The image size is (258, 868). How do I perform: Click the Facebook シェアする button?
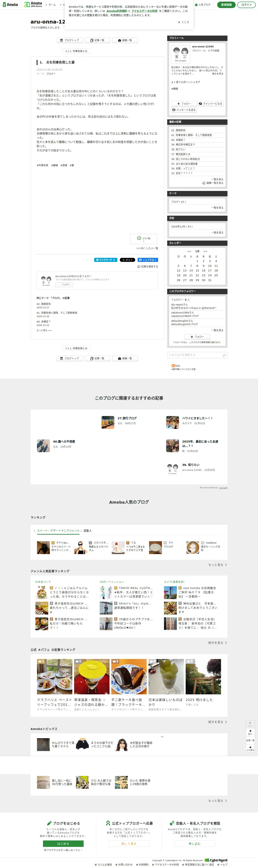[147, 260]
